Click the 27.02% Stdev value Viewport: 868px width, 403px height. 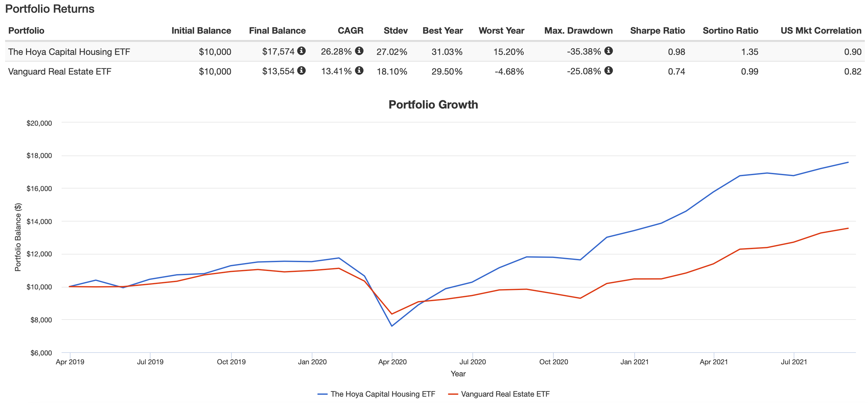(392, 51)
